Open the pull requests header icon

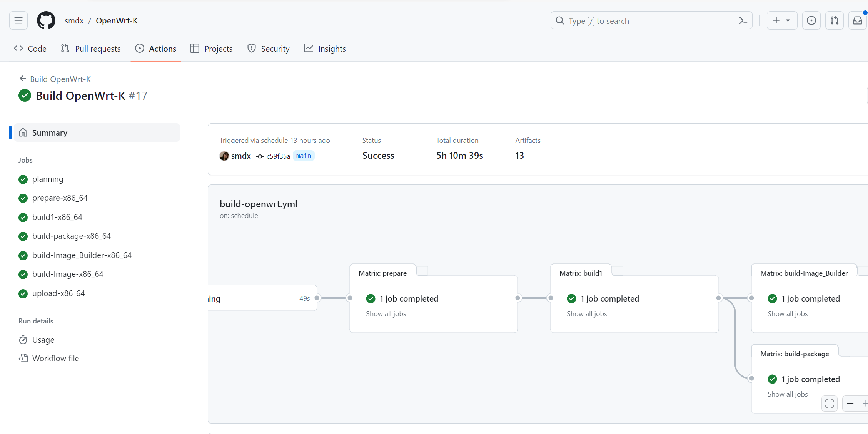[834, 20]
